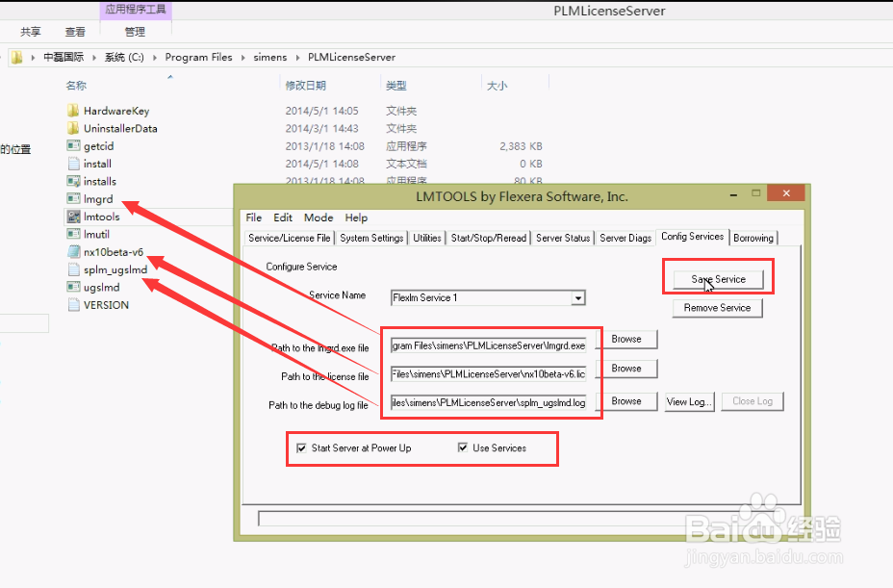Select the getcid application icon
Viewport: 893px width, 588px height.
73,146
